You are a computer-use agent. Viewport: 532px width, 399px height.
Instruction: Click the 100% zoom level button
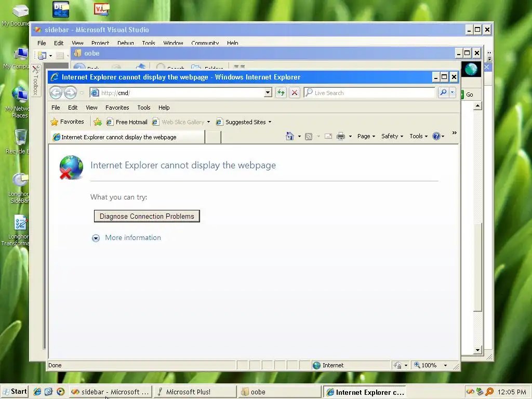pos(425,365)
